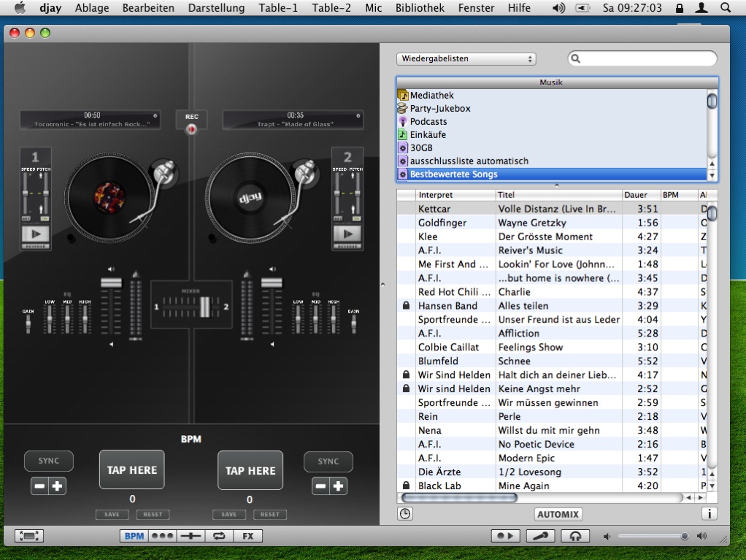Open the Wiedergabelisten dropdown
This screenshot has width=746, height=560.
pyautogui.click(x=466, y=58)
